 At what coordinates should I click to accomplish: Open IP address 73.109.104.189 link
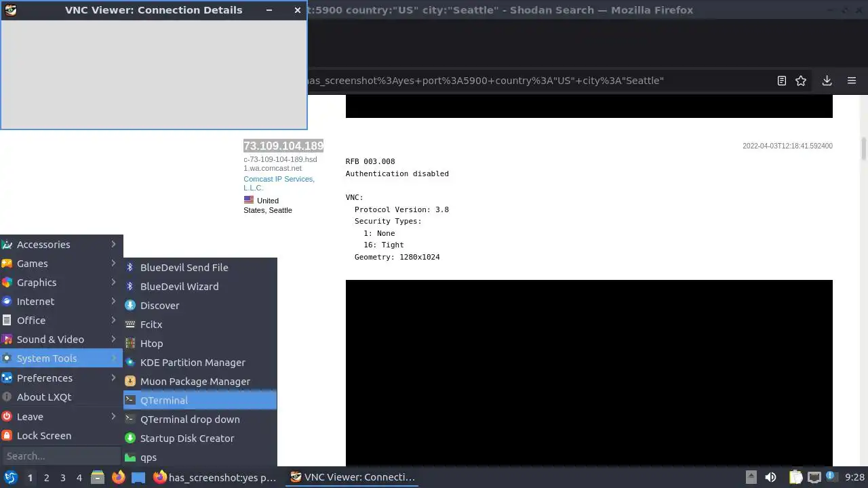(283, 146)
